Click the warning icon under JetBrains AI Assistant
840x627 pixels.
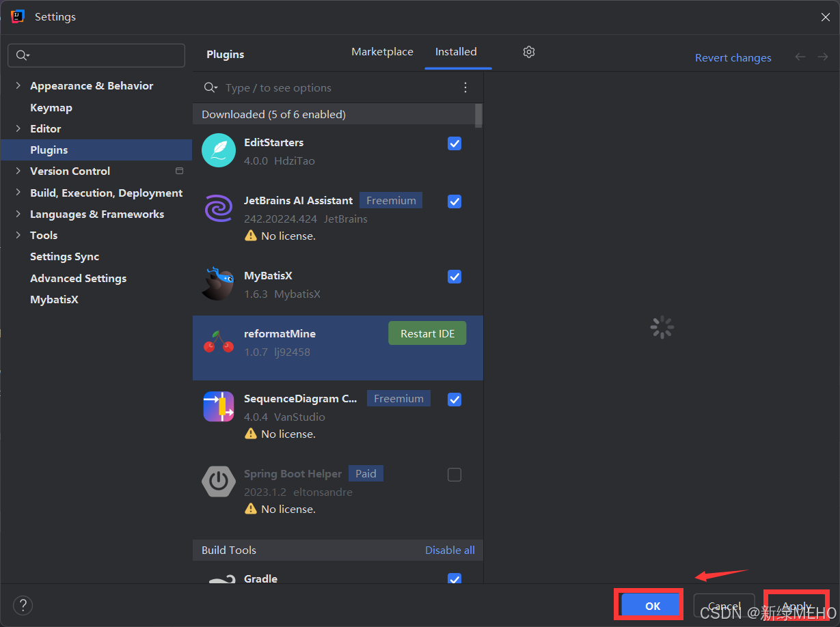(x=251, y=236)
